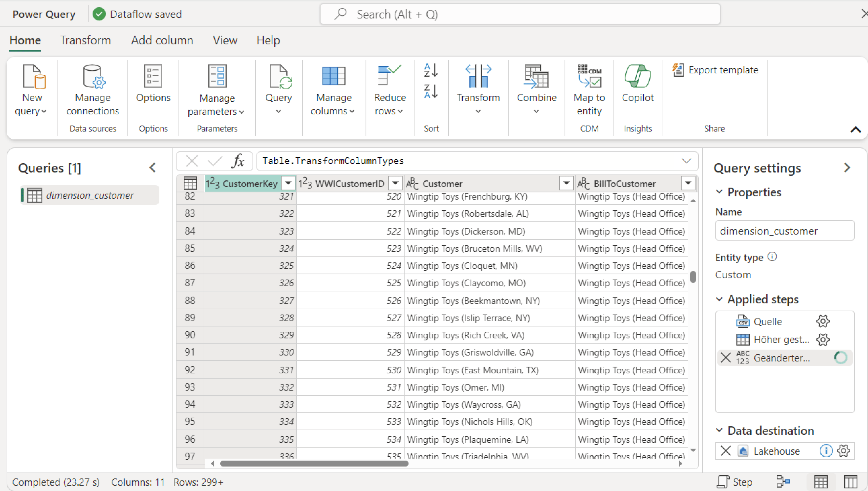The height and width of the screenshot is (491, 868).
Task: Show Entity type info tooltip
Action: pos(772,257)
